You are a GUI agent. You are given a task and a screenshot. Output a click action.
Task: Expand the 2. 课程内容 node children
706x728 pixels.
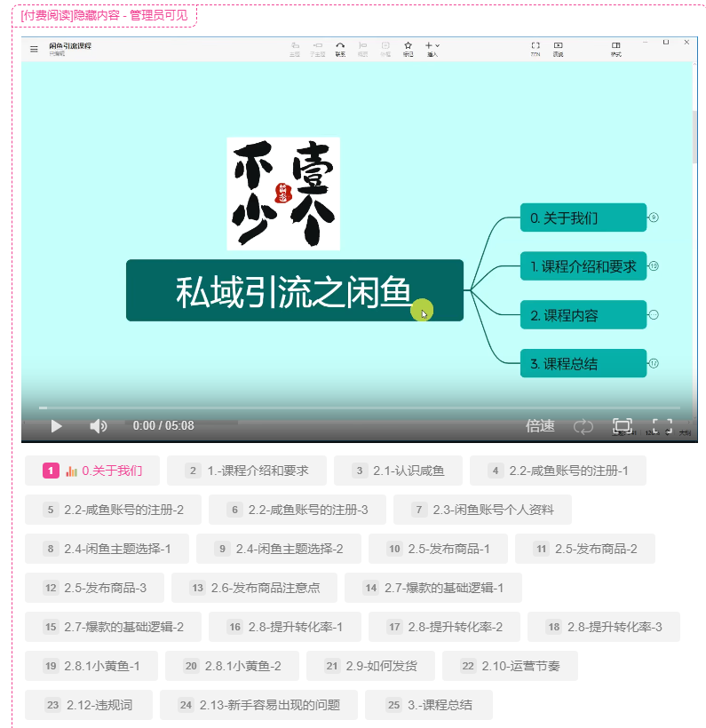click(654, 315)
